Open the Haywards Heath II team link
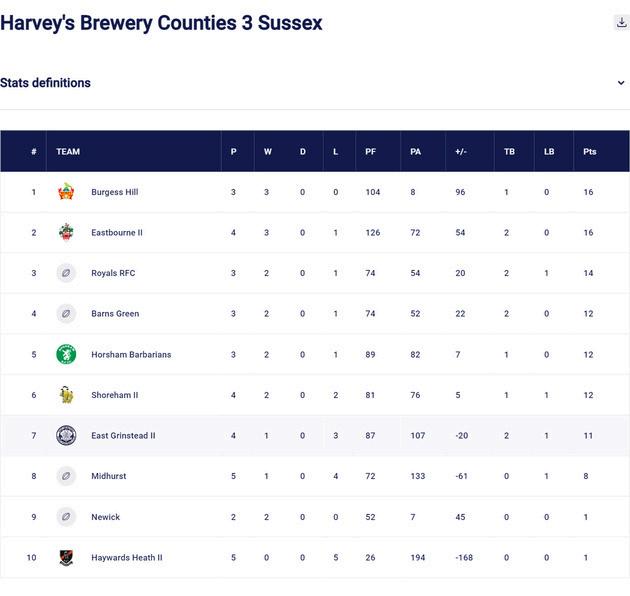The width and height of the screenshot is (630, 596). point(127,558)
